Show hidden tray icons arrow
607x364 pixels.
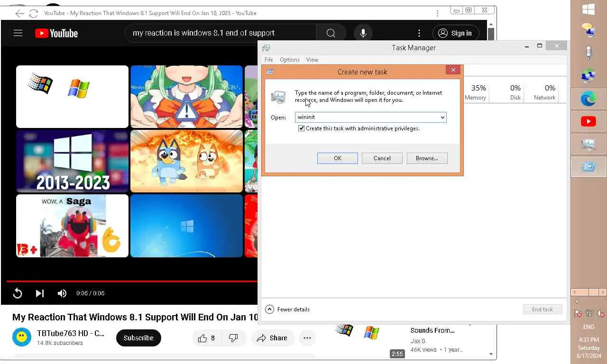[x=577, y=302]
